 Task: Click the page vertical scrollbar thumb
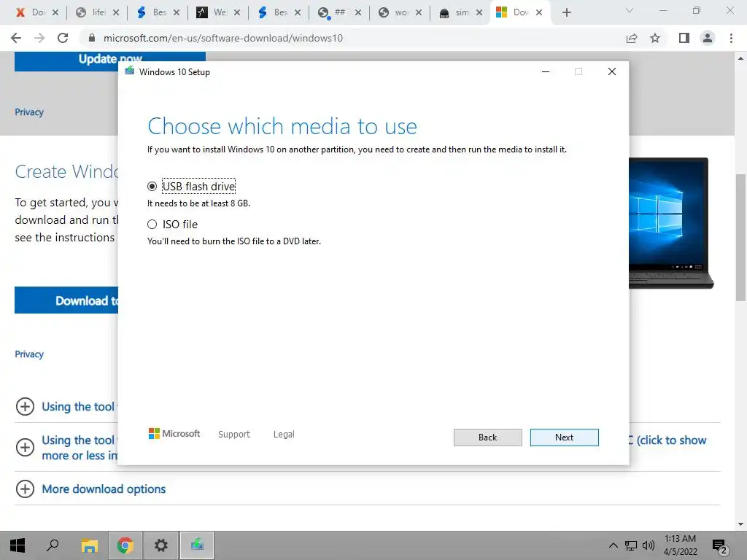click(740, 237)
